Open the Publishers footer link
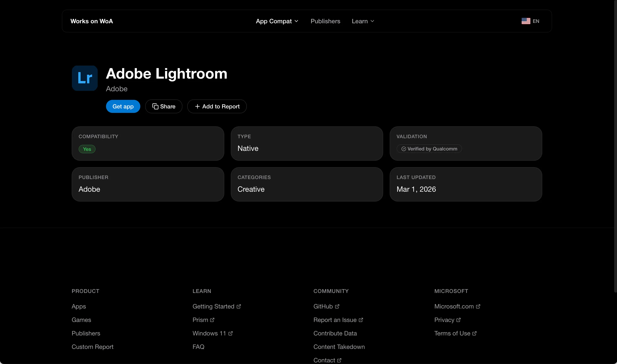 pyautogui.click(x=86, y=334)
